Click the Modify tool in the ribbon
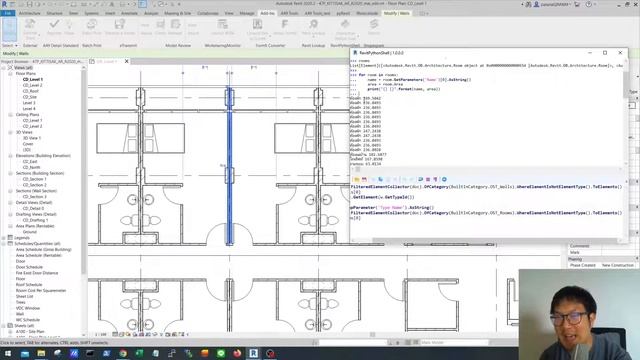Screen dimensions: 640x360 tap(9, 29)
